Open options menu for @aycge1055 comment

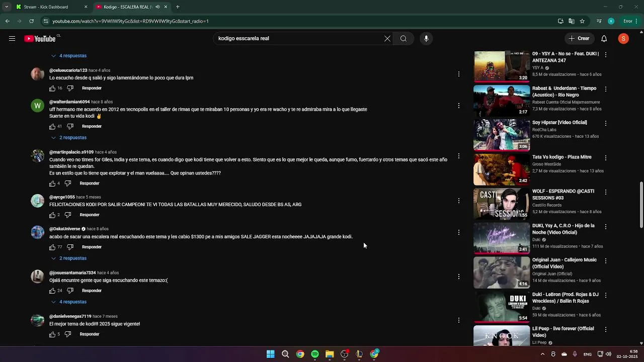pyautogui.click(x=458, y=201)
